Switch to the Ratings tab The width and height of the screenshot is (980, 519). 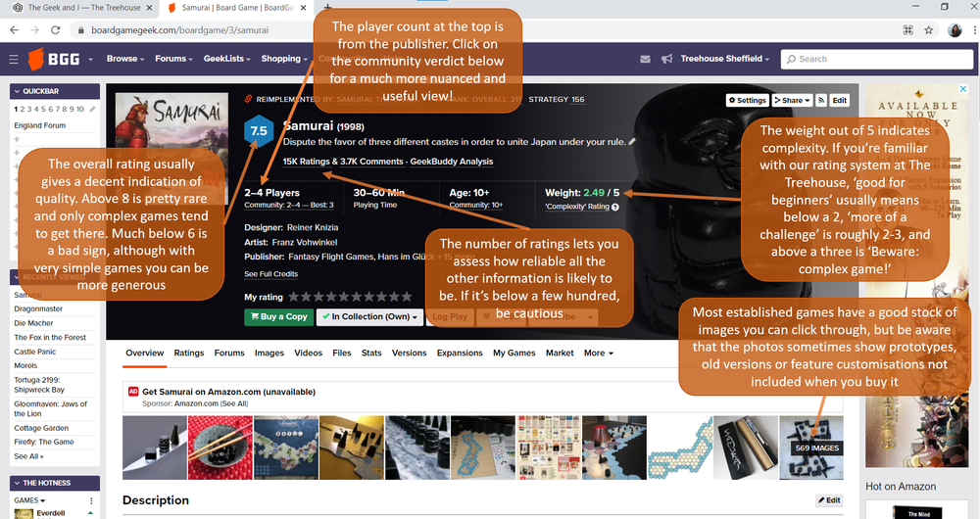pyautogui.click(x=189, y=353)
